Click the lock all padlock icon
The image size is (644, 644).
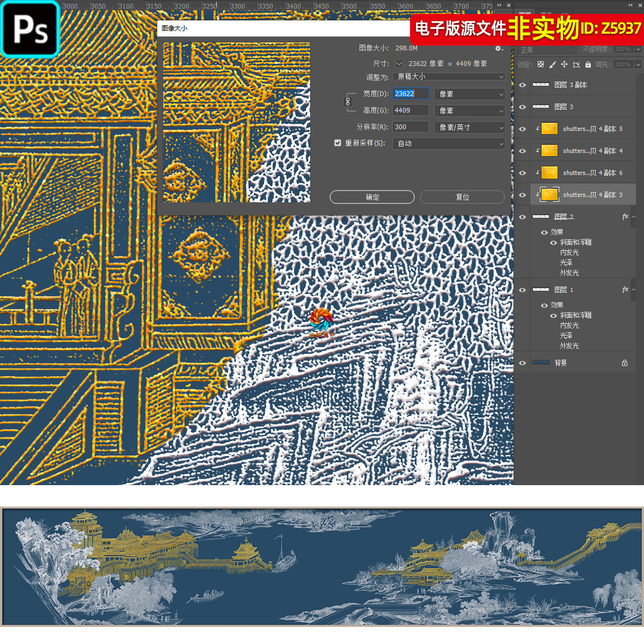click(x=588, y=64)
